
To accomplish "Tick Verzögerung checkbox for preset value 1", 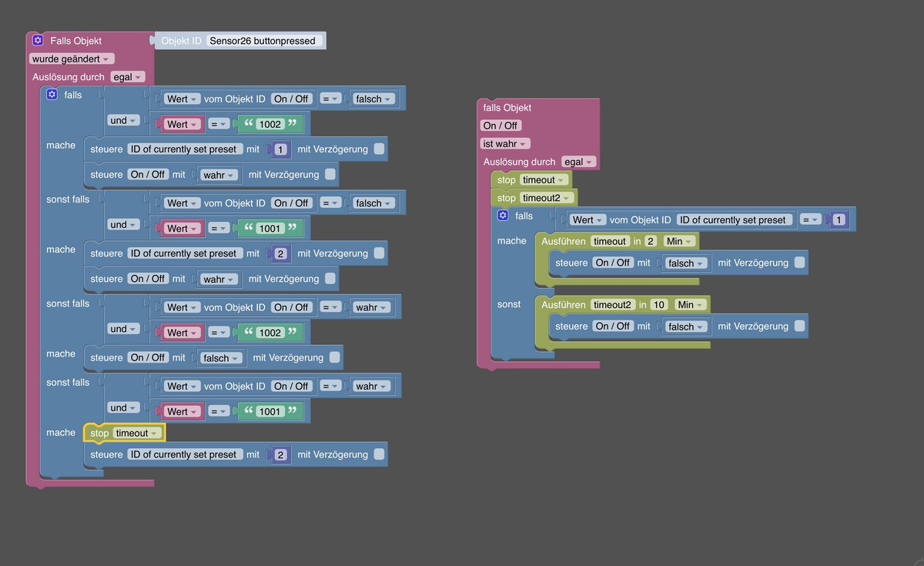I will click(x=379, y=149).
